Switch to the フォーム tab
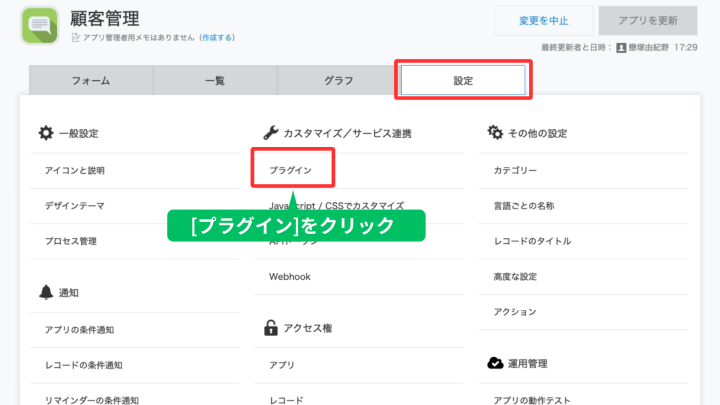This screenshot has height=405, width=720. (x=90, y=80)
